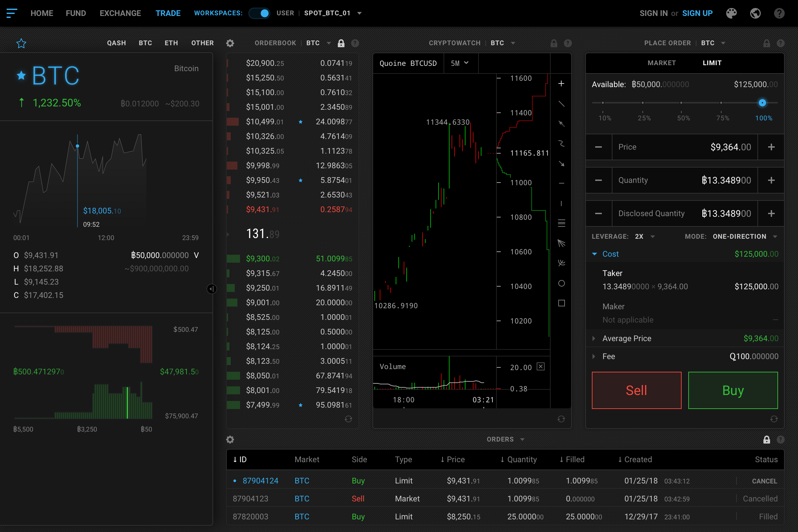Viewport: 798px width, 532px height.
Task: Toggle the Orders panel lock
Action: pyautogui.click(x=766, y=440)
